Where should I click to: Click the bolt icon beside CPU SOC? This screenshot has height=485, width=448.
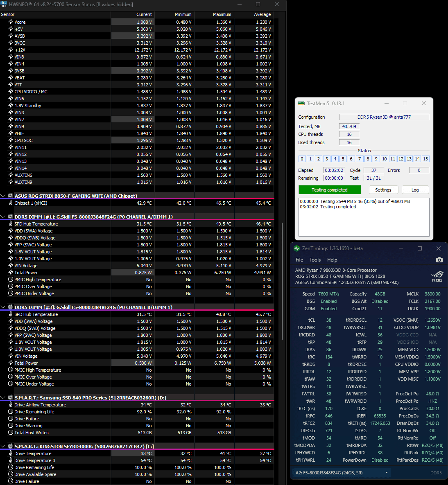(11, 140)
